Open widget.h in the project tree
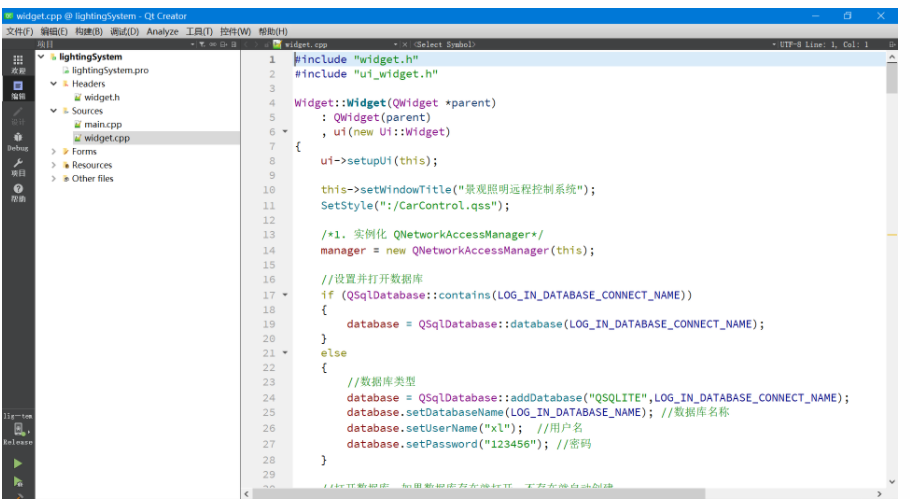This screenshot has height=499, width=910. (102, 97)
